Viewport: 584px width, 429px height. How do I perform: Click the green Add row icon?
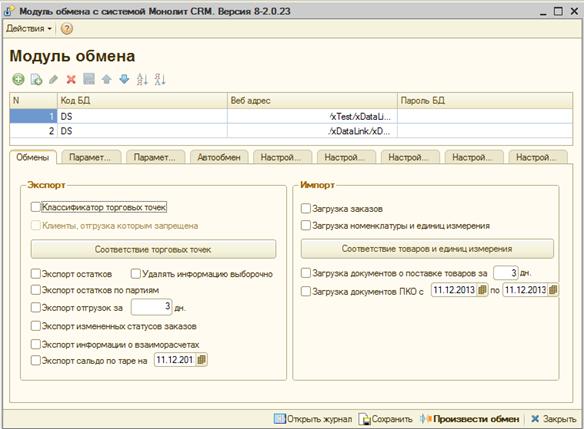(x=18, y=79)
